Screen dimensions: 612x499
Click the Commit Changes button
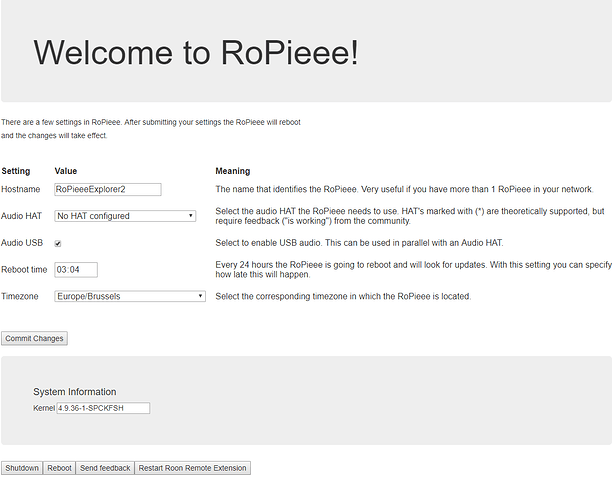34,339
